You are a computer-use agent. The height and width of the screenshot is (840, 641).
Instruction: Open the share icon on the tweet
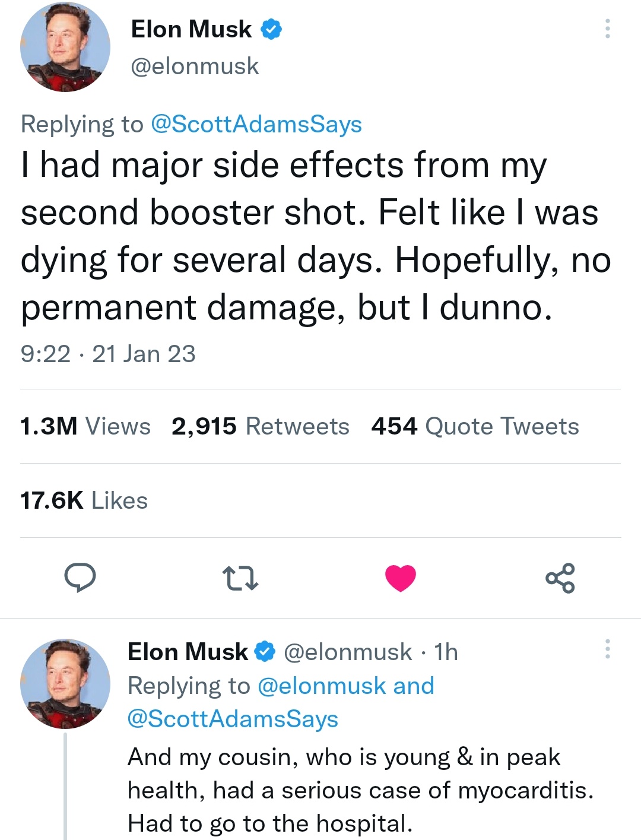tap(560, 578)
